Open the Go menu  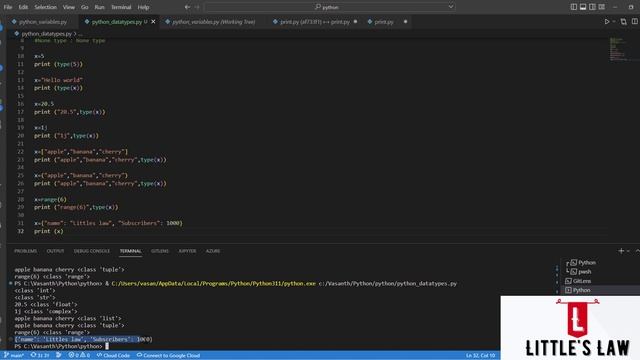point(84,7)
